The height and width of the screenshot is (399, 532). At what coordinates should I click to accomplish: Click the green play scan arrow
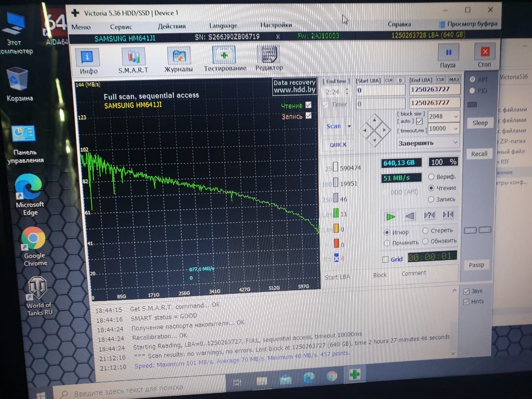390,217
